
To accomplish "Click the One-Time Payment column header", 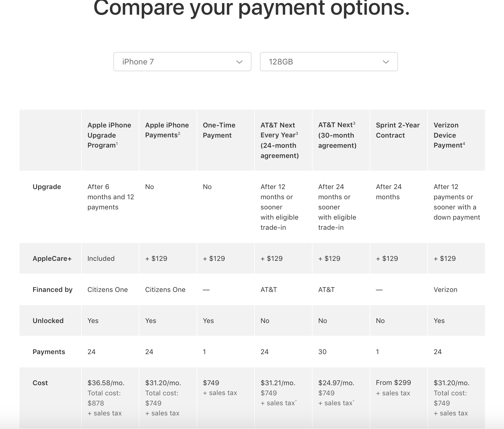I will coord(219,130).
